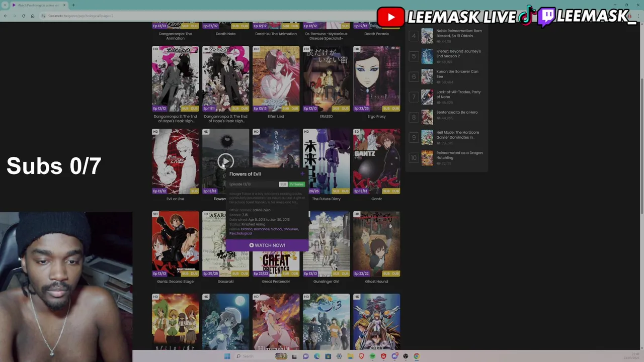
Task: Click the Death Parade title text
Action: point(376,34)
